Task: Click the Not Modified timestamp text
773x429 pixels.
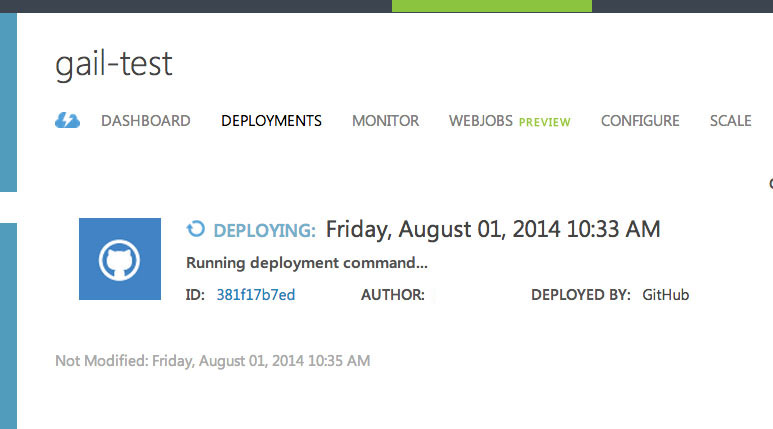Action: [x=212, y=360]
